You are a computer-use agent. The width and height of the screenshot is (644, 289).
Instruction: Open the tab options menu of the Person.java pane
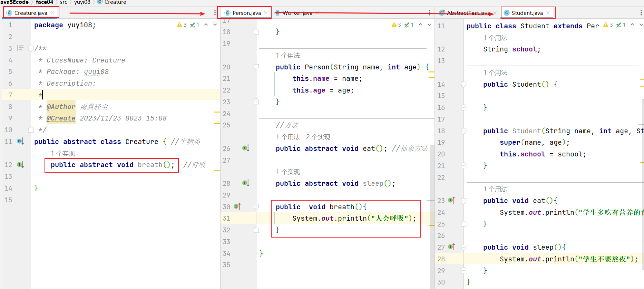[x=429, y=13]
